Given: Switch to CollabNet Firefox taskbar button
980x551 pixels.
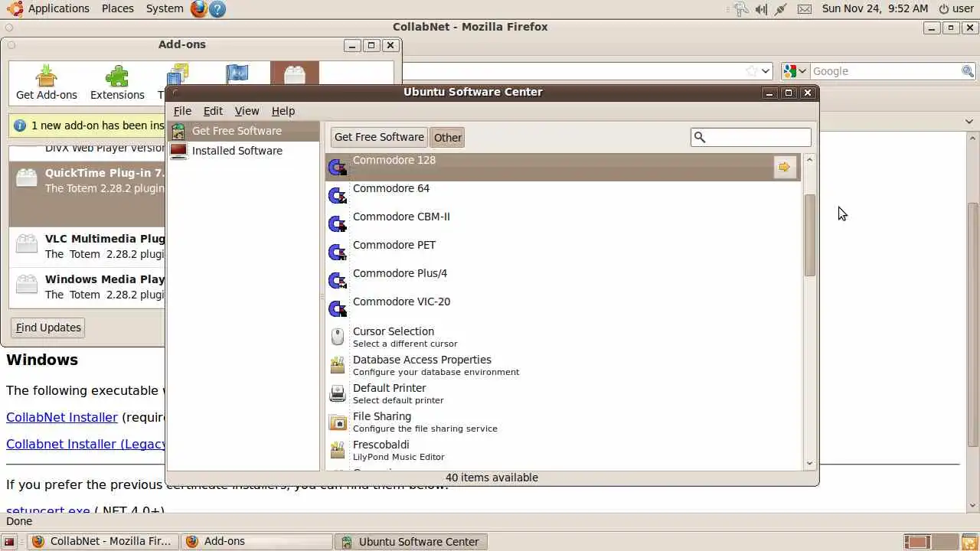Looking at the screenshot, I should tap(101, 541).
